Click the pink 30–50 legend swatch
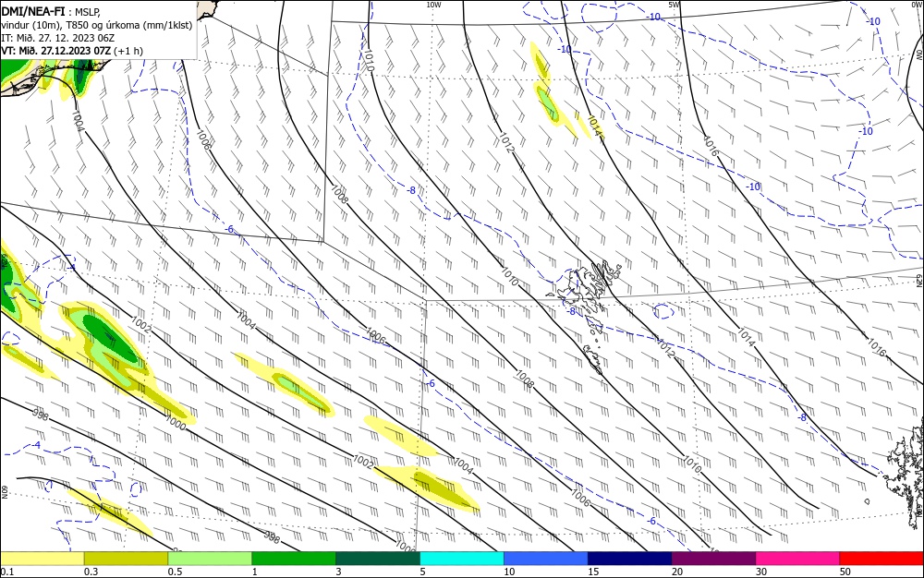The image size is (924, 578). [797, 559]
